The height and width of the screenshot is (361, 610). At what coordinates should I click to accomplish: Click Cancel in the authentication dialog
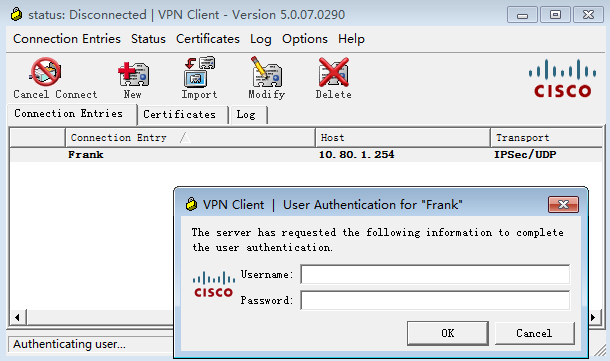(x=534, y=333)
